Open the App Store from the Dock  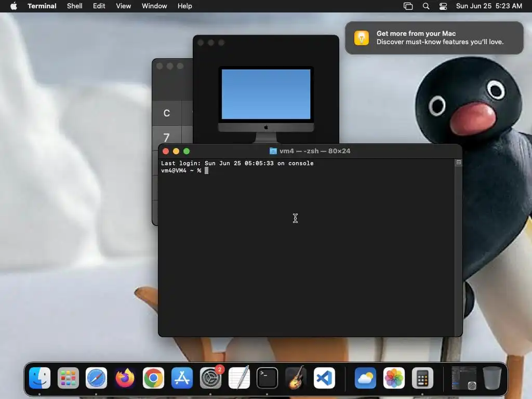click(x=182, y=378)
